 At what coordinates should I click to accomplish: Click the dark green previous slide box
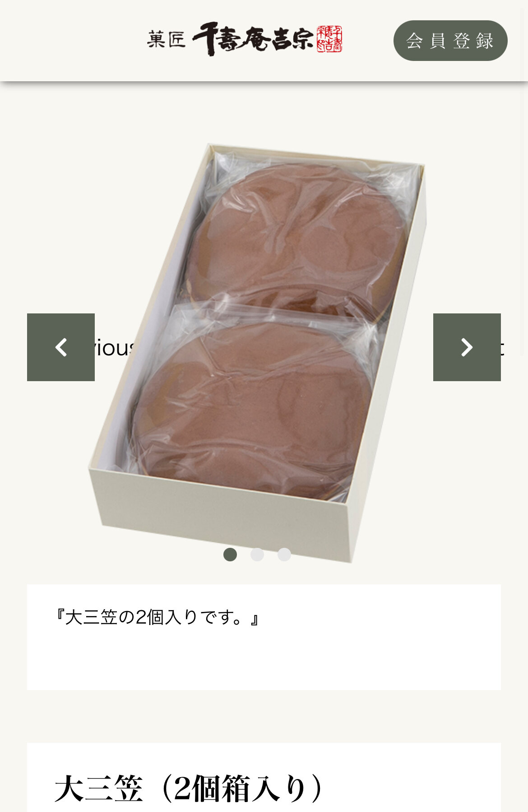pos(61,347)
